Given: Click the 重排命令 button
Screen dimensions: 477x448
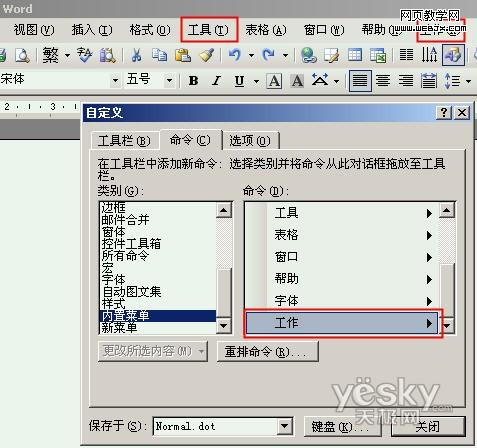Looking at the screenshot, I should [268, 351].
